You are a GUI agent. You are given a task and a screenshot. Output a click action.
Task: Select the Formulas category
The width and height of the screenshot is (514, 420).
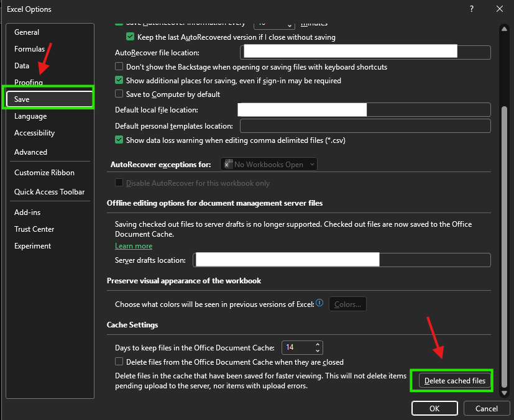[x=29, y=49]
